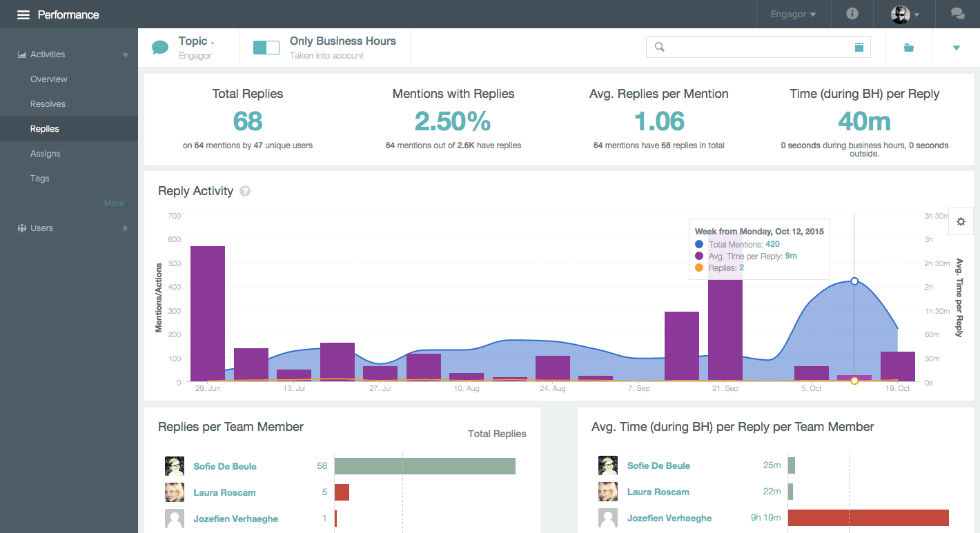Open the folder icon in toolbar
The height and width of the screenshot is (533, 980).
[909, 48]
